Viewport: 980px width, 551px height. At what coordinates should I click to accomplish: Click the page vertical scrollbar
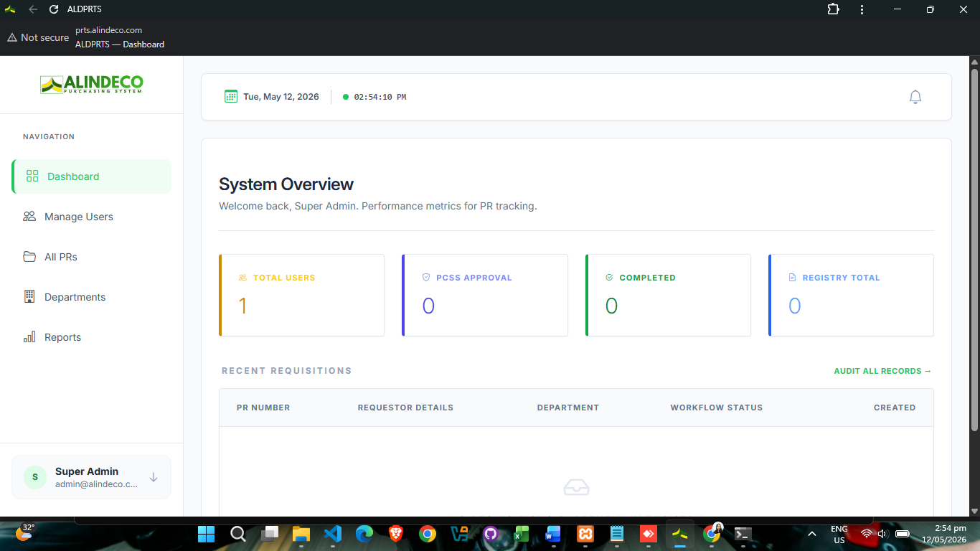tap(974, 250)
